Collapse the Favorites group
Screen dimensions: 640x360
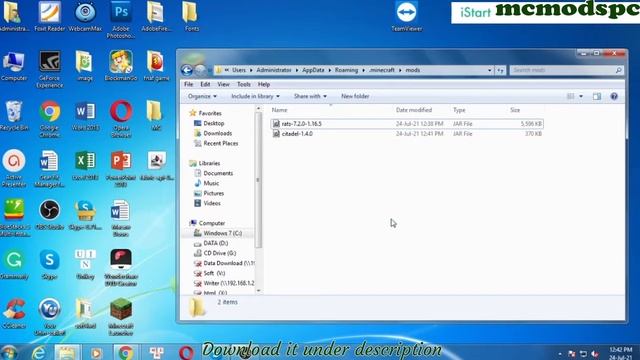pos(210,113)
